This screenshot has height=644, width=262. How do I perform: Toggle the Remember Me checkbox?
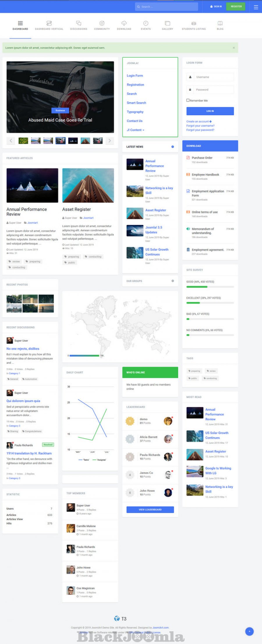pos(188,100)
